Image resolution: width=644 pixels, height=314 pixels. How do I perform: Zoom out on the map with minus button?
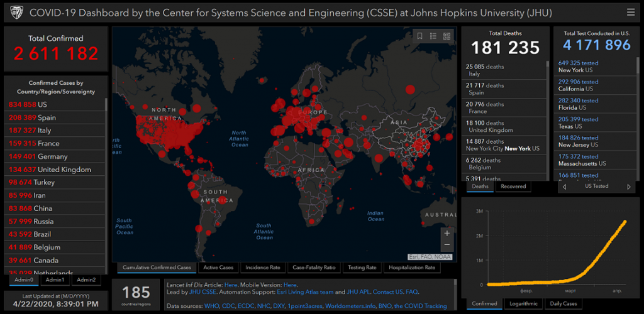tap(447, 245)
